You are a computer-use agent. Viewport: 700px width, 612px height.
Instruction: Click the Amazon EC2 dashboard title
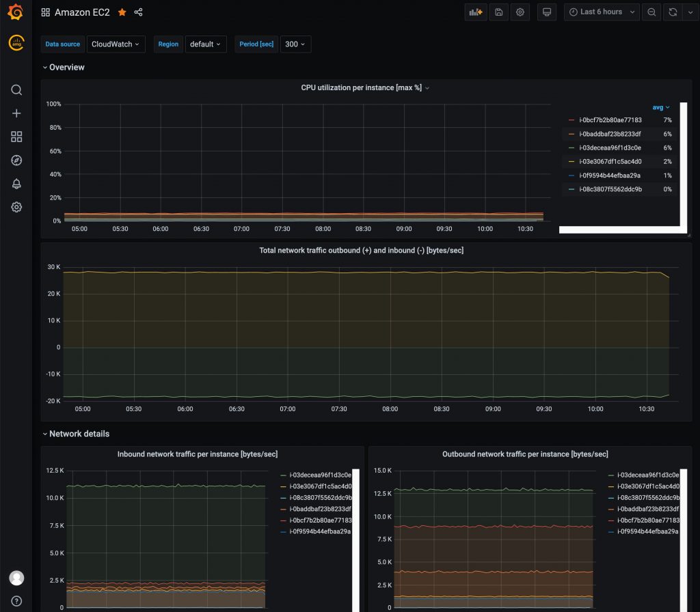(82, 12)
